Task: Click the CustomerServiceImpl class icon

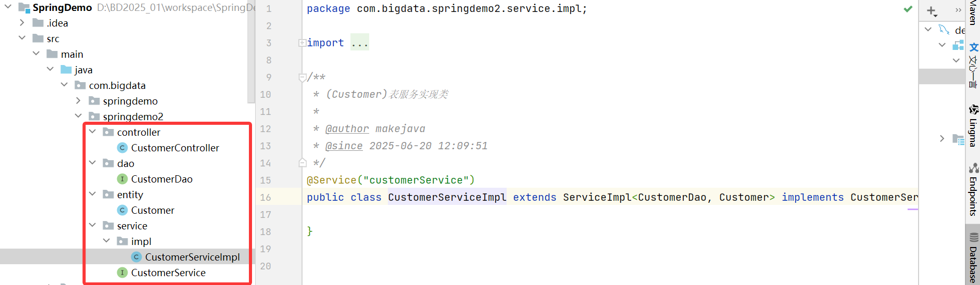Action: point(136,257)
